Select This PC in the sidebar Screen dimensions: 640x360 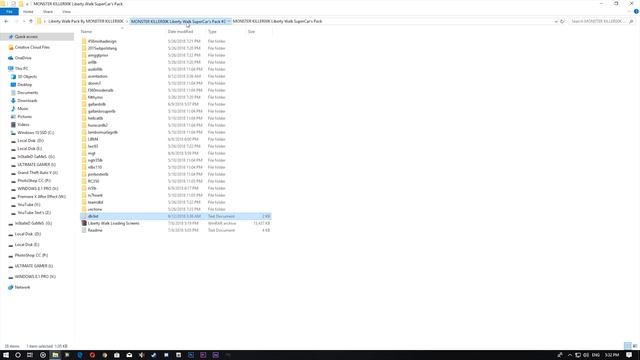[x=21, y=69]
